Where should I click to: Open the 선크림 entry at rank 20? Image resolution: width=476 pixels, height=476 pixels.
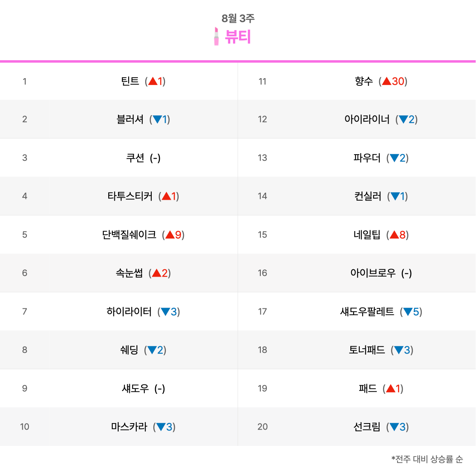point(367,427)
